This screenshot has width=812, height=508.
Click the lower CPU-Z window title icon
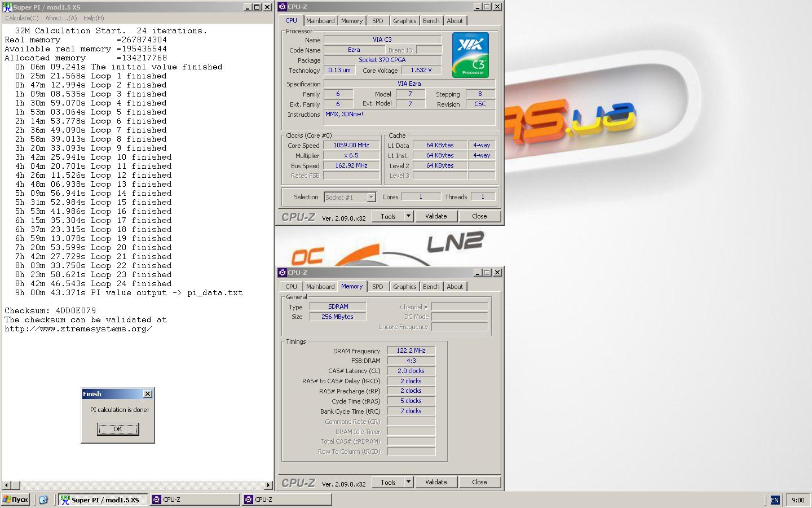pos(283,273)
